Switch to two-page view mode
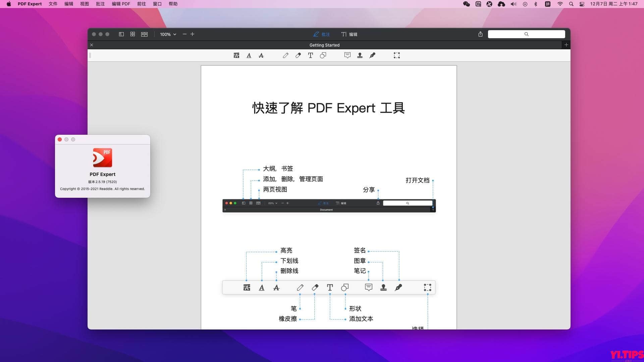Viewport: 644px width, 362px height. pyautogui.click(x=144, y=34)
